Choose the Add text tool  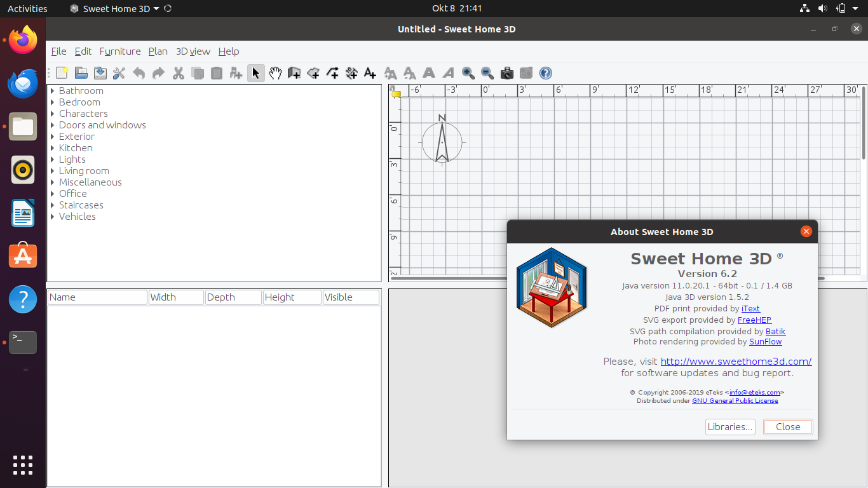370,73
